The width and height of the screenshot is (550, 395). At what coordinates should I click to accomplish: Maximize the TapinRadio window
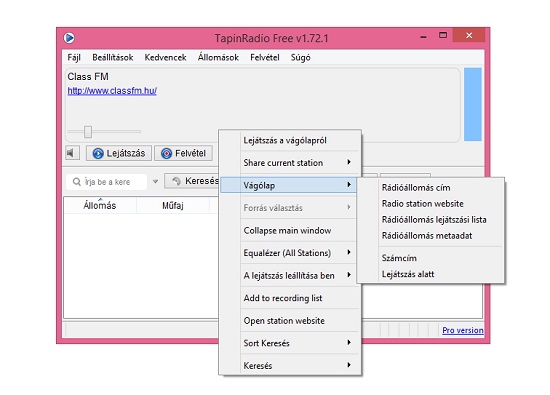(443, 35)
